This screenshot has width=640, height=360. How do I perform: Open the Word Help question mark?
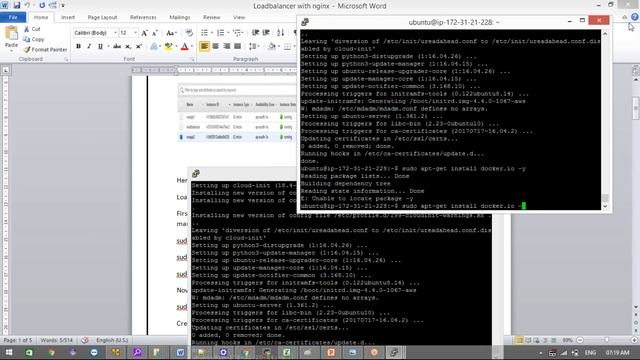click(634, 17)
